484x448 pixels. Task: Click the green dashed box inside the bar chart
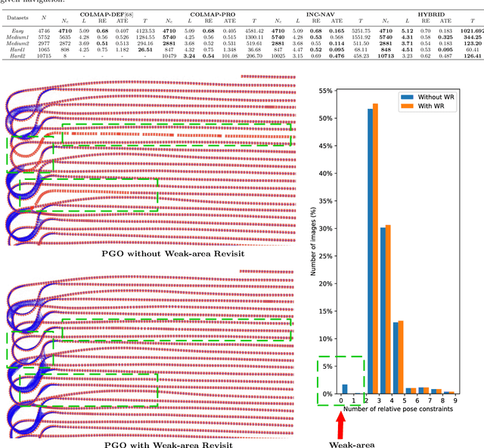(x=341, y=379)
